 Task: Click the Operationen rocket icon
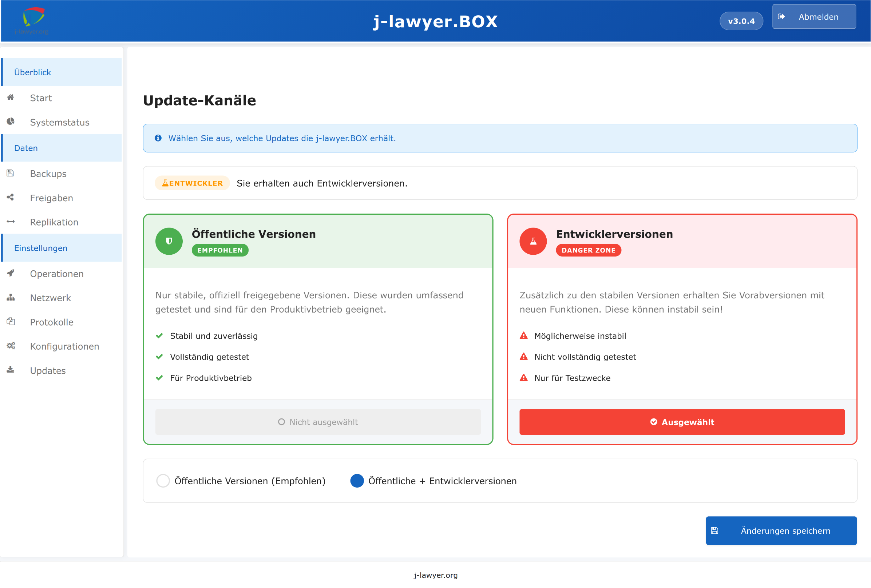(x=11, y=273)
